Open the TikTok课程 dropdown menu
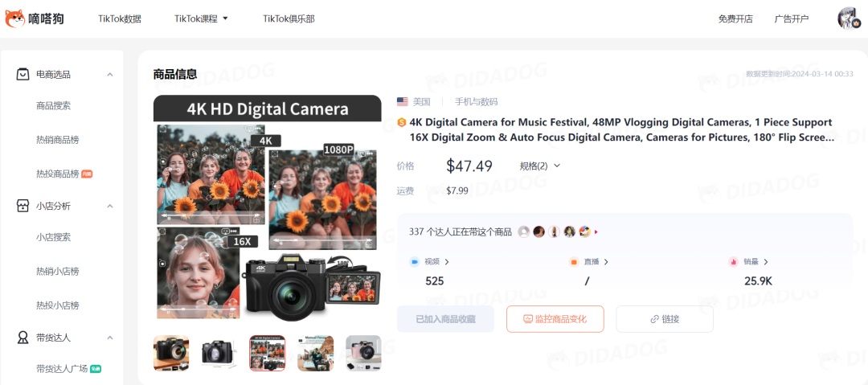This screenshot has width=868, height=385. click(x=201, y=18)
